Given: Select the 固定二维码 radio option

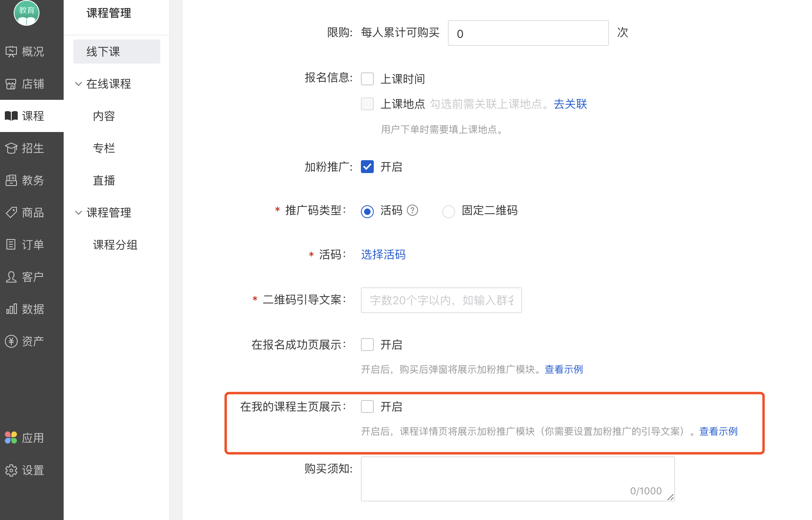Looking at the screenshot, I should tap(449, 211).
